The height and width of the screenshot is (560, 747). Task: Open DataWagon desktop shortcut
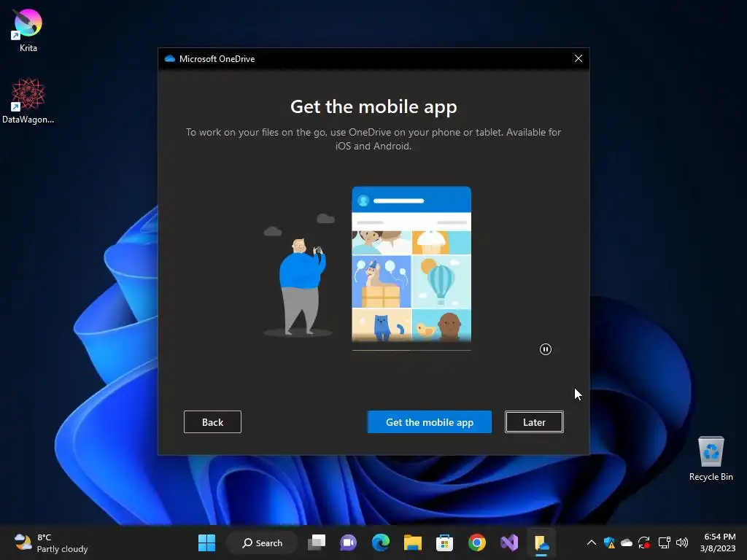tap(28, 101)
